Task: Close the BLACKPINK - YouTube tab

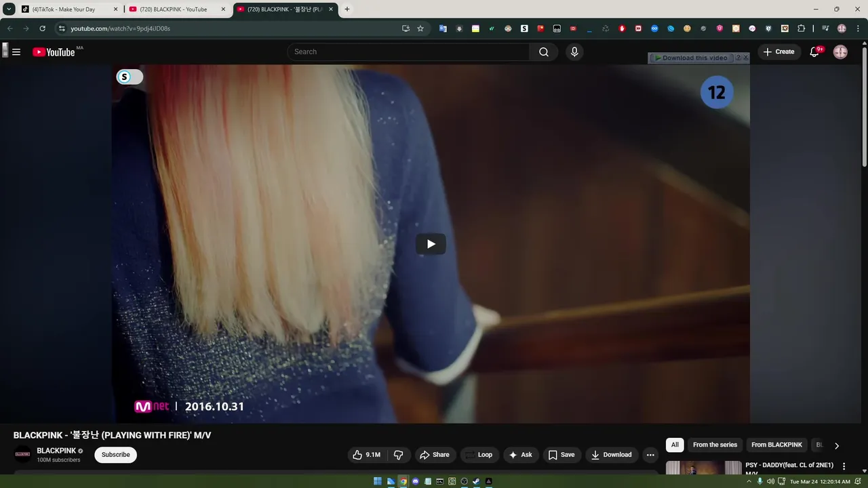Action: pos(223,9)
